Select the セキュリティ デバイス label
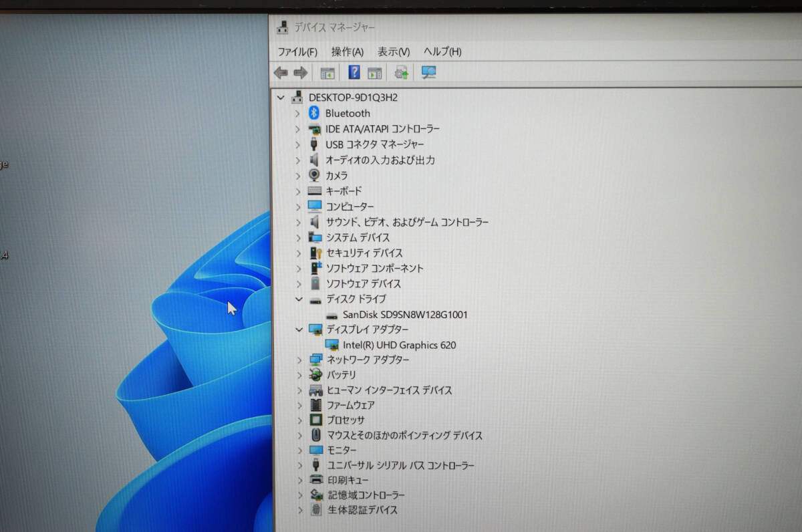The image size is (802, 532). pos(364,253)
